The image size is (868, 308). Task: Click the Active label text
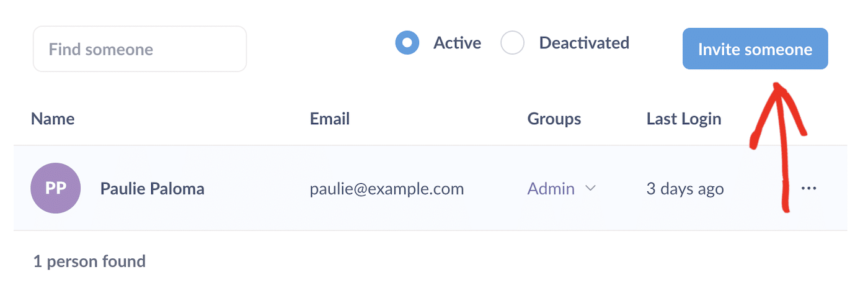coord(457,43)
